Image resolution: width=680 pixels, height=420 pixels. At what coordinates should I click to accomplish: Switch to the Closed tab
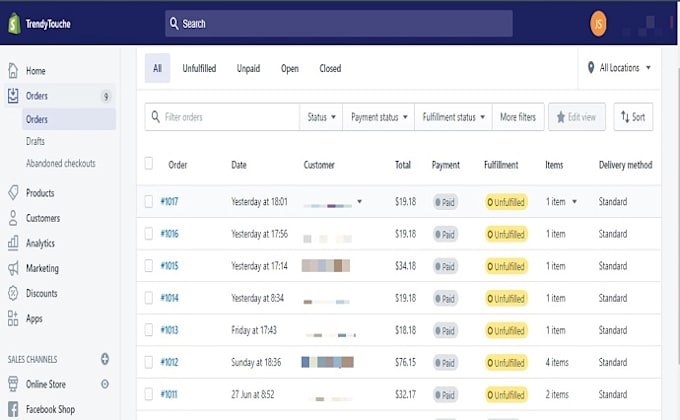point(330,68)
